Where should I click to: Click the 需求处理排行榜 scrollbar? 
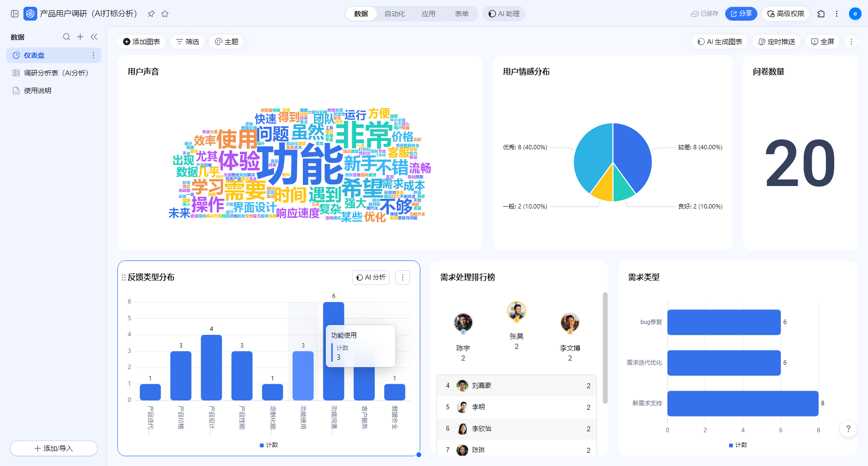click(x=605, y=348)
